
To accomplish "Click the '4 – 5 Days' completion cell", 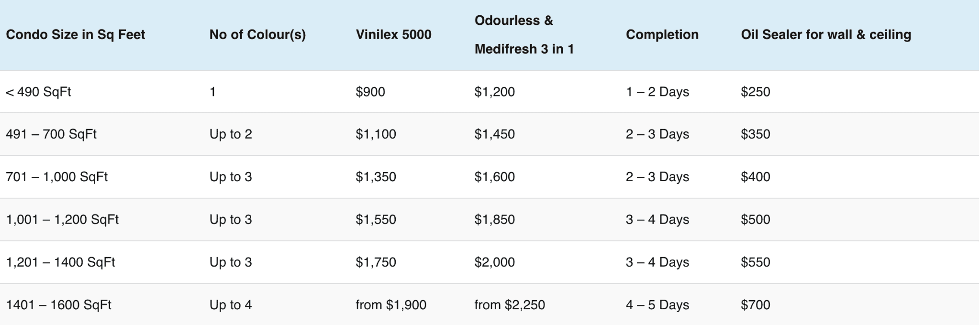I will [657, 304].
